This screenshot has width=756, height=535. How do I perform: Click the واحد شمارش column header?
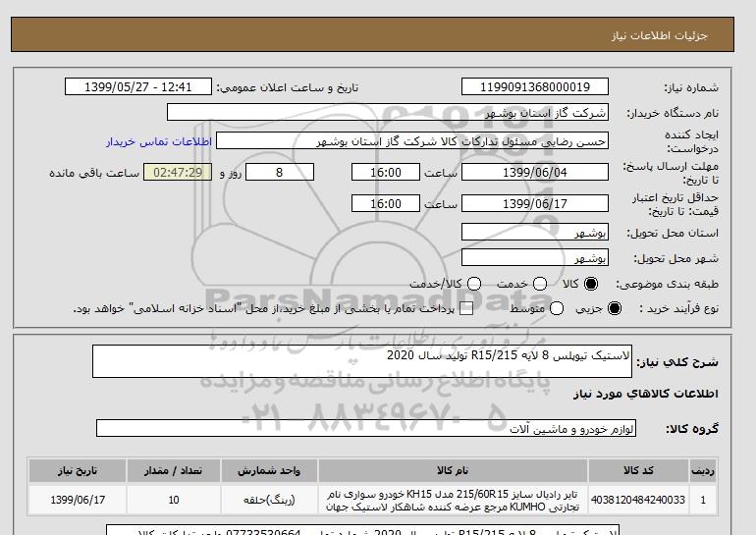(x=269, y=470)
